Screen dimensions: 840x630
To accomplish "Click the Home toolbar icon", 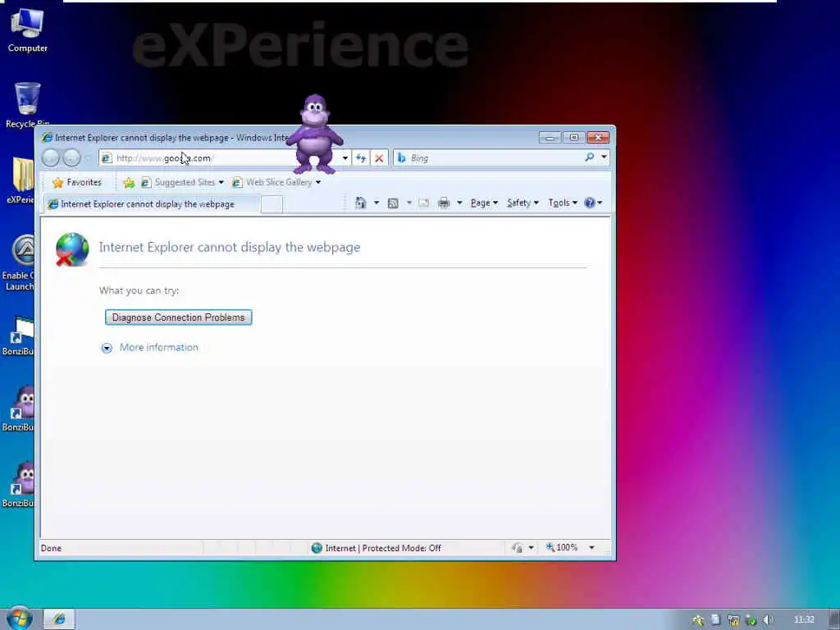I will (361, 203).
